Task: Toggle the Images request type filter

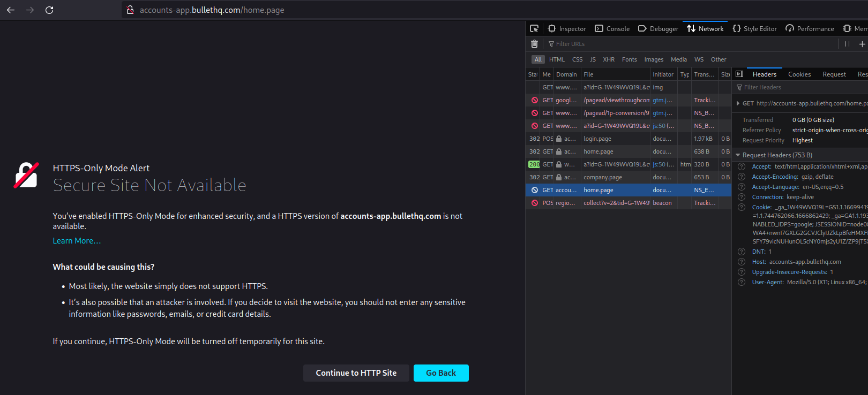Action: coord(654,59)
